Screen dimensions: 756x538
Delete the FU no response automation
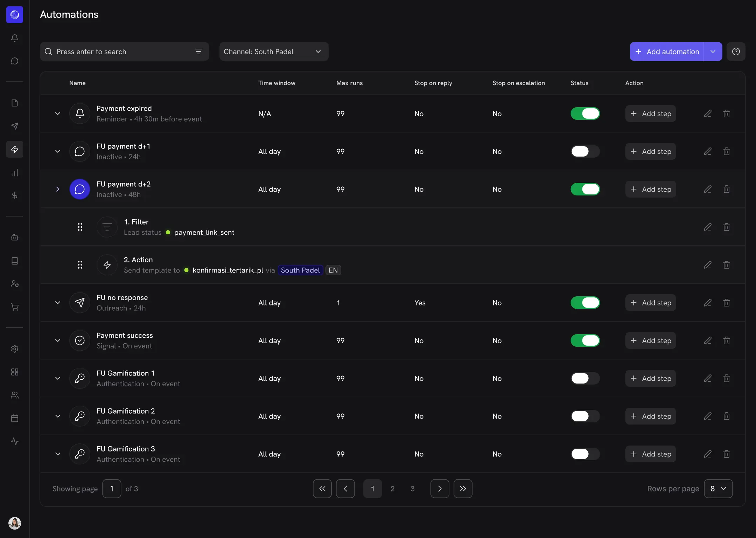727,303
